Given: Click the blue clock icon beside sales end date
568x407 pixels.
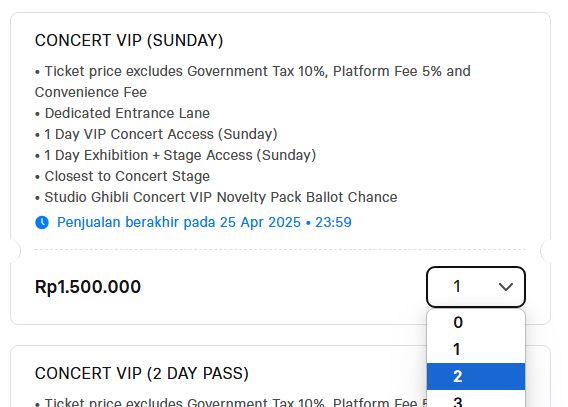Looking at the screenshot, I should (x=42, y=222).
